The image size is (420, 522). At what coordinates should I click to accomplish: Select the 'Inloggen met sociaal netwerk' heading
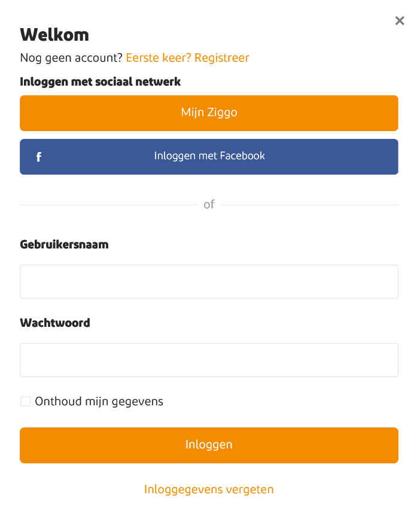tap(101, 81)
